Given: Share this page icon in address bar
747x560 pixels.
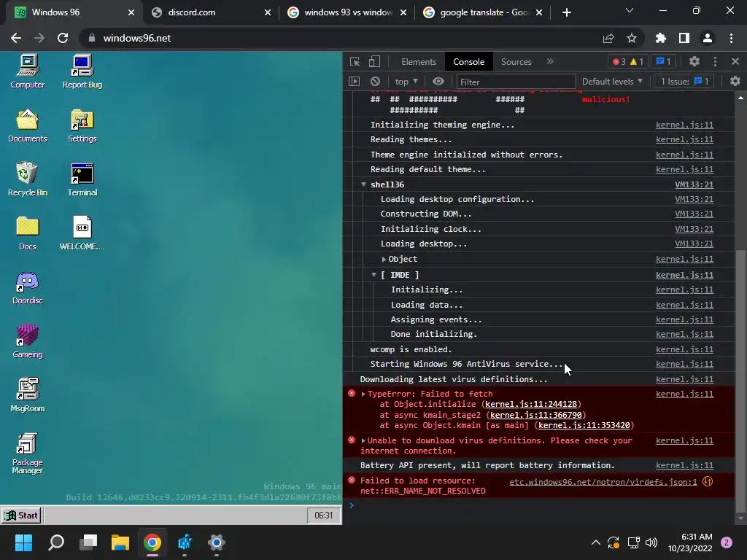Looking at the screenshot, I should [608, 38].
